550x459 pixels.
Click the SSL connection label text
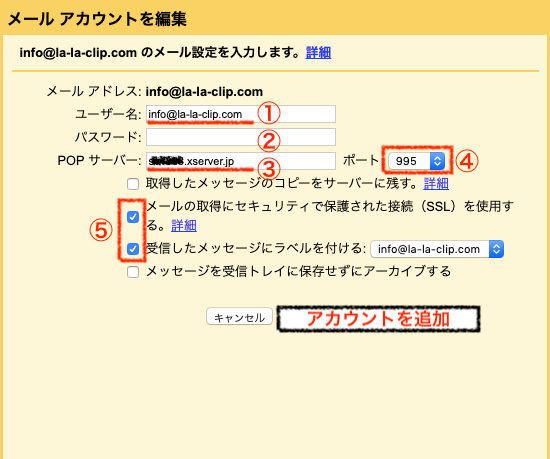(x=330, y=215)
